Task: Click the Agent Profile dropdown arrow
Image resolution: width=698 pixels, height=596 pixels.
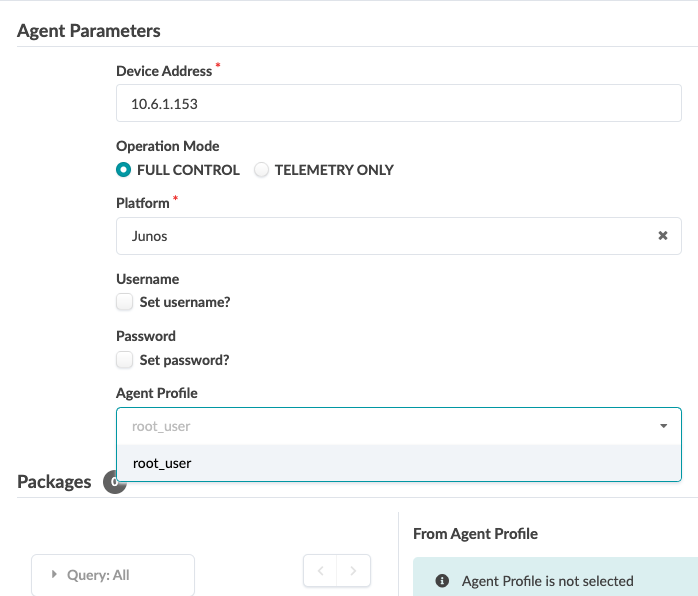Action: 663,426
